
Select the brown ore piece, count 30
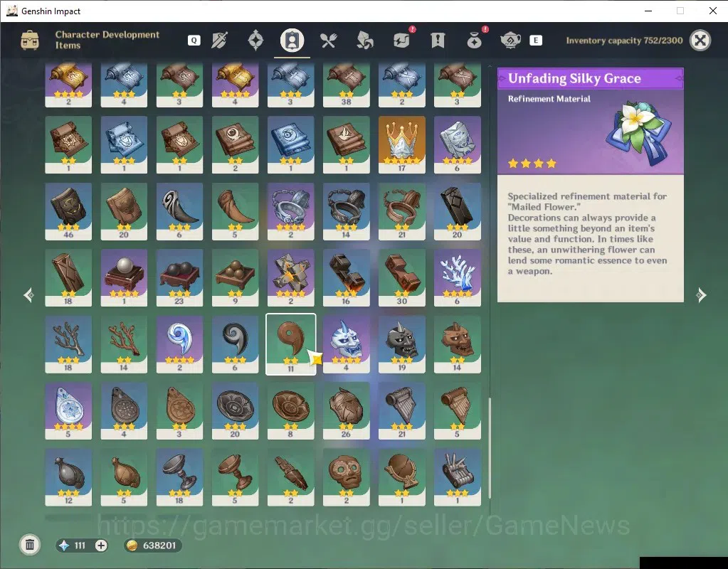click(x=402, y=277)
